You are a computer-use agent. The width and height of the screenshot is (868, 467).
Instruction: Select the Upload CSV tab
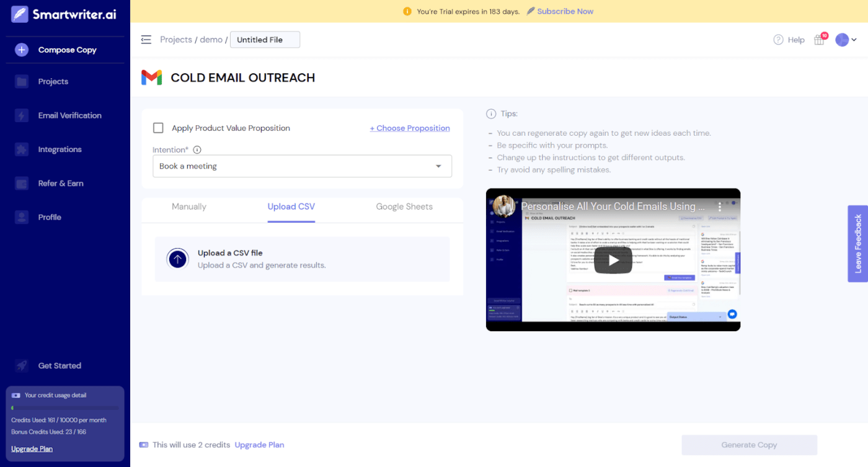[x=291, y=207]
